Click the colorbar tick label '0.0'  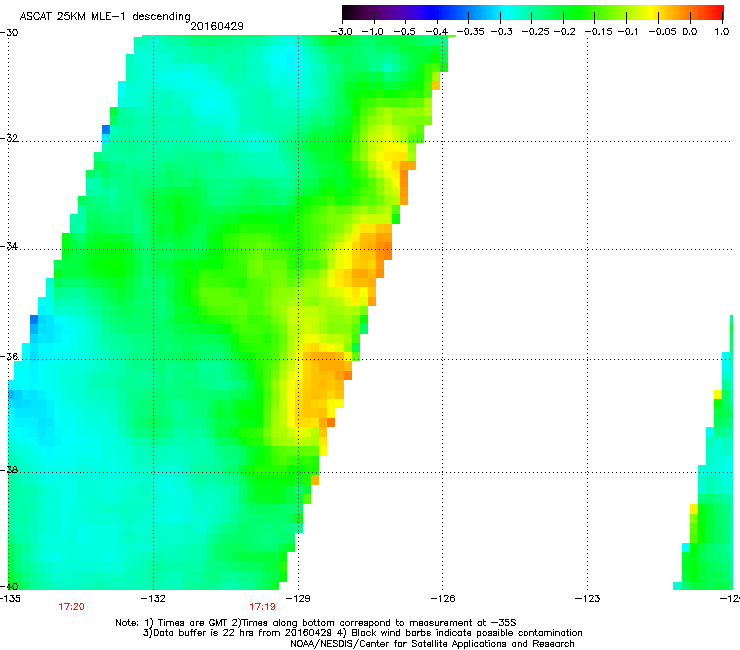coord(690,32)
